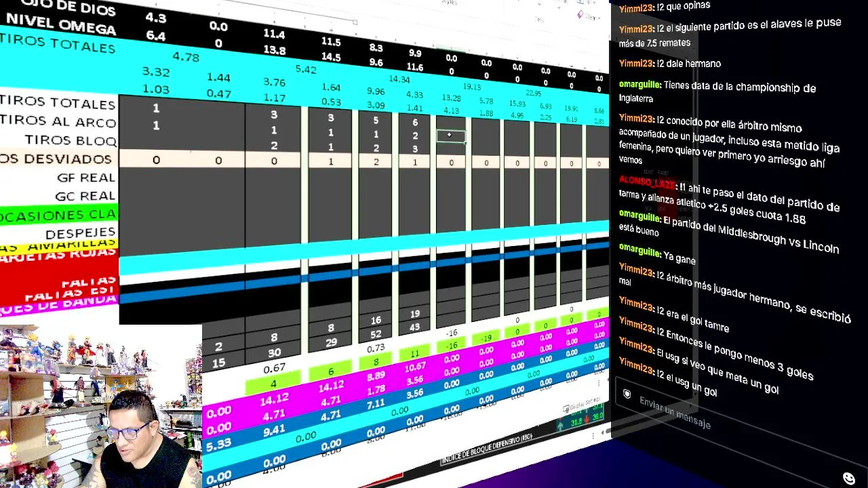Open the red ALONSO username in chat
This screenshot has height=488, width=868.
[x=648, y=183]
